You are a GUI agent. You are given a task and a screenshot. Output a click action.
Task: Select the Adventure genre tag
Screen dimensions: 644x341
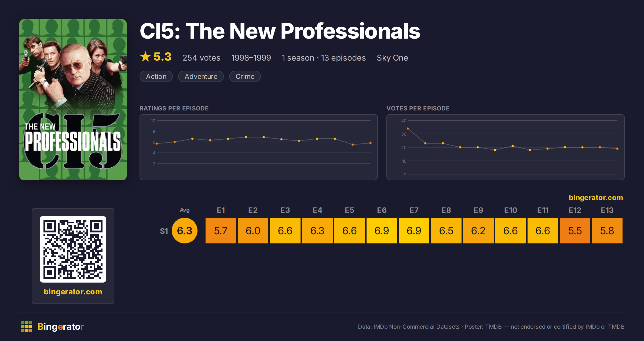coord(201,76)
